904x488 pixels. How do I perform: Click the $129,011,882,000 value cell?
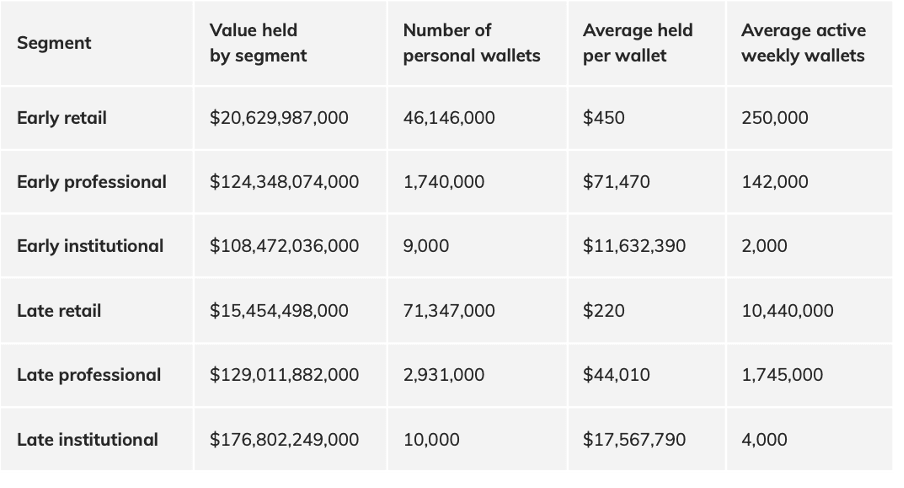[x=284, y=375]
